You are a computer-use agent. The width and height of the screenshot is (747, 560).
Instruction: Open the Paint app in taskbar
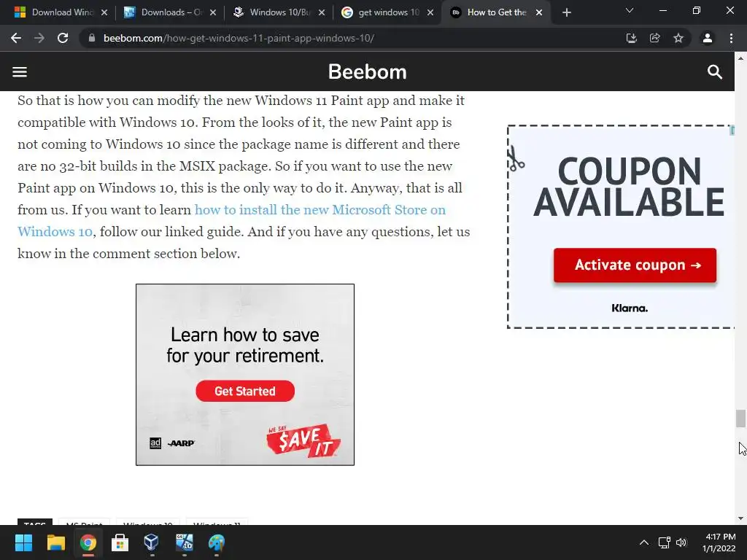tap(216, 542)
